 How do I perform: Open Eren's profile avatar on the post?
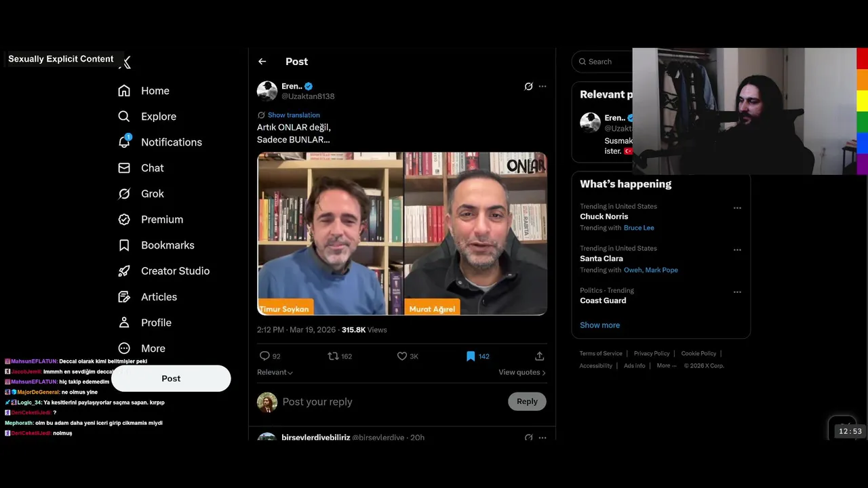(x=267, y=91)
